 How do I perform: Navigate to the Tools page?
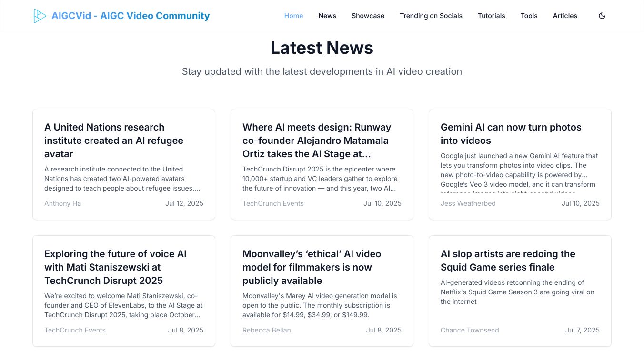click(529, 16)
